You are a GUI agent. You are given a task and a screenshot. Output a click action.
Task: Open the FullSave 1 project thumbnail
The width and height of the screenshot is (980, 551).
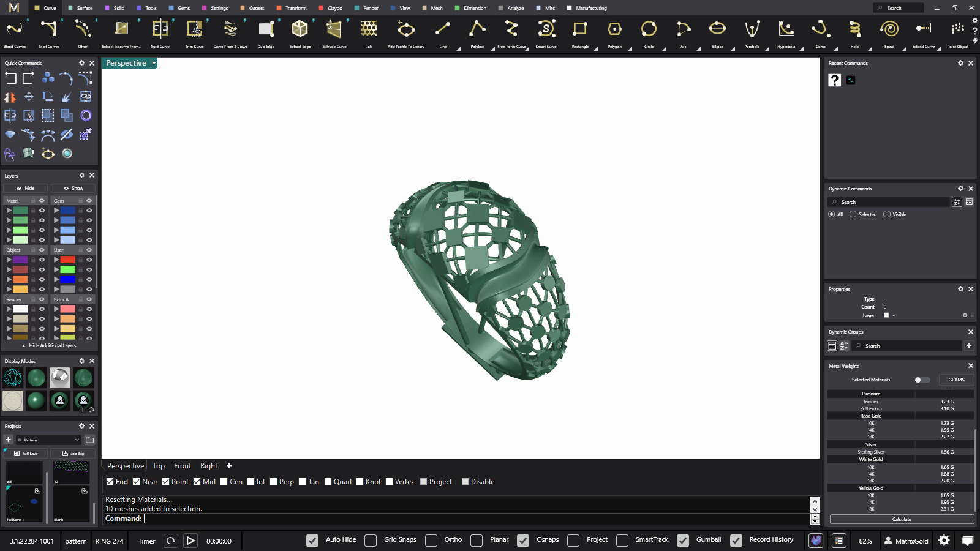pos(24,504)
